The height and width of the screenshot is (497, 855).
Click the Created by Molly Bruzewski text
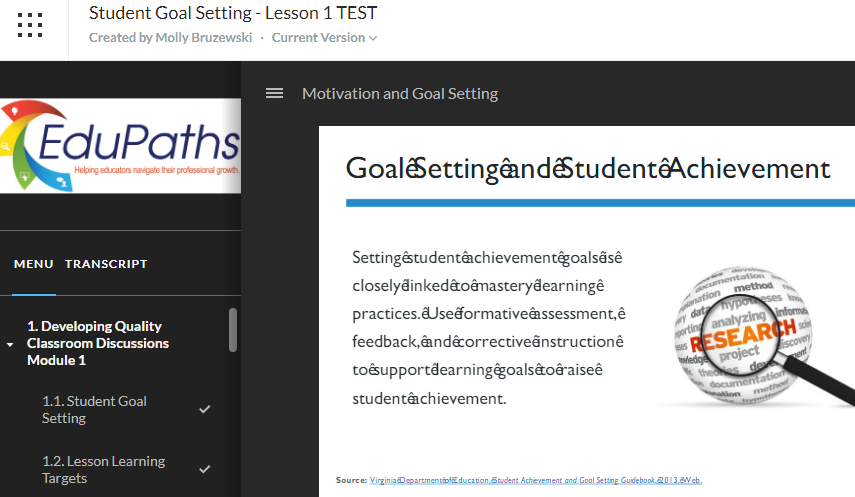click(170, 38)
